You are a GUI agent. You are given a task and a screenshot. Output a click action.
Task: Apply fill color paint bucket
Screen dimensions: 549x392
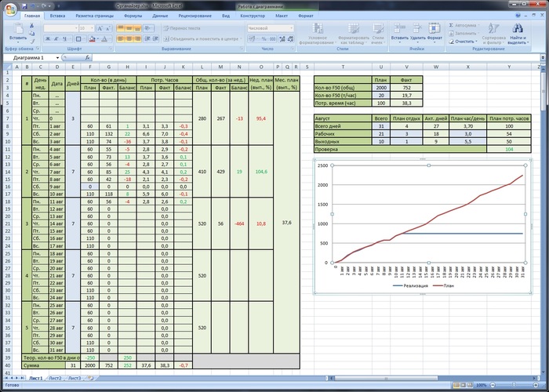(92, 39)
